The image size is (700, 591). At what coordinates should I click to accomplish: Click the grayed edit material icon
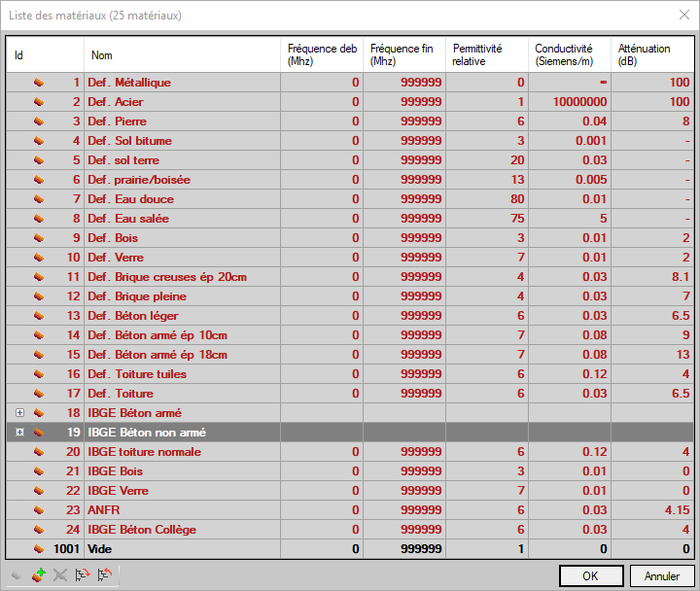(x=17, y=574)
